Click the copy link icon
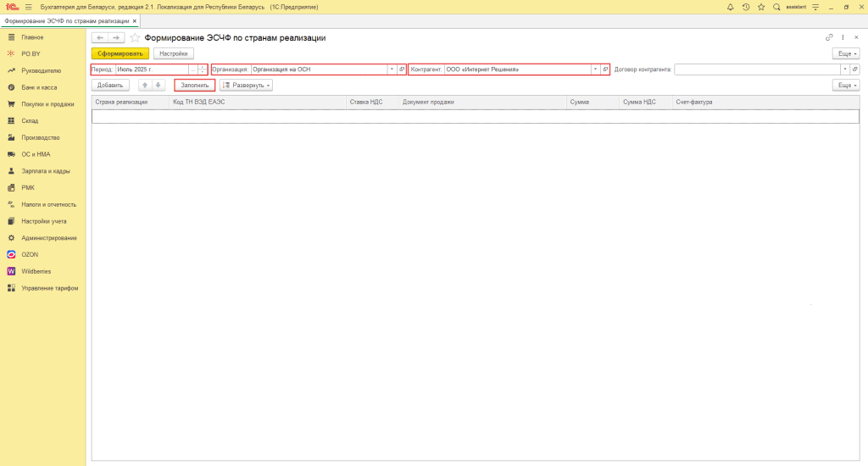Image resolution: width=868 pixels, height=466 pixels. click(x=829, y=38)
